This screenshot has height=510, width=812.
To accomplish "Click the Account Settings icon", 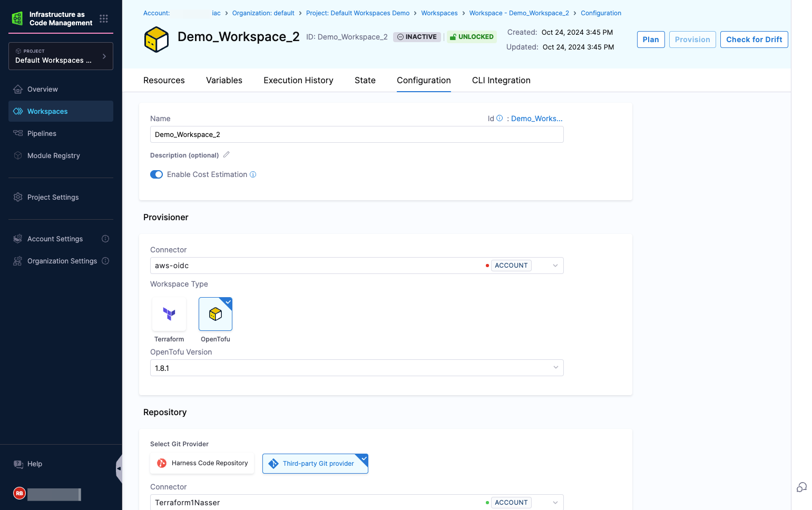I will [18, 239].
